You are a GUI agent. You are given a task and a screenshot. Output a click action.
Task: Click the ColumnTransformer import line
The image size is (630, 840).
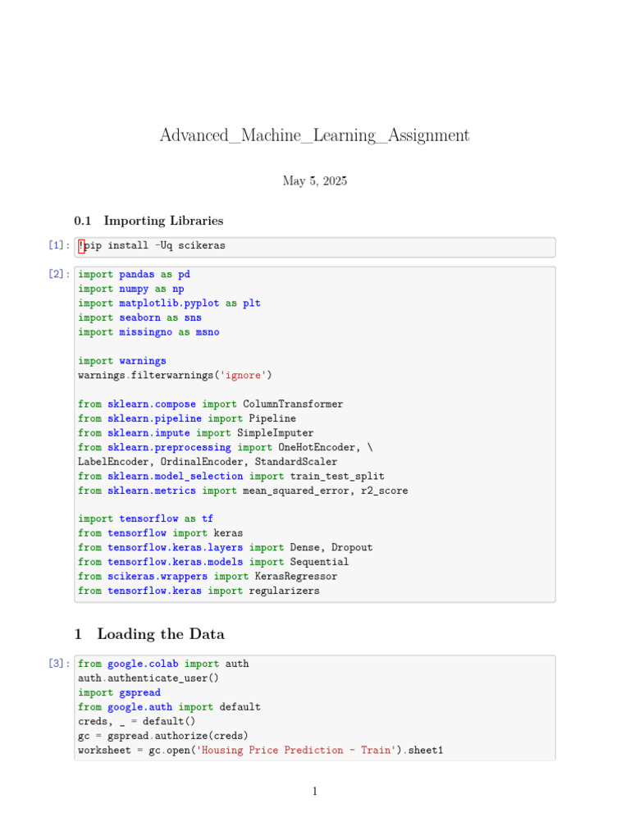211,404
